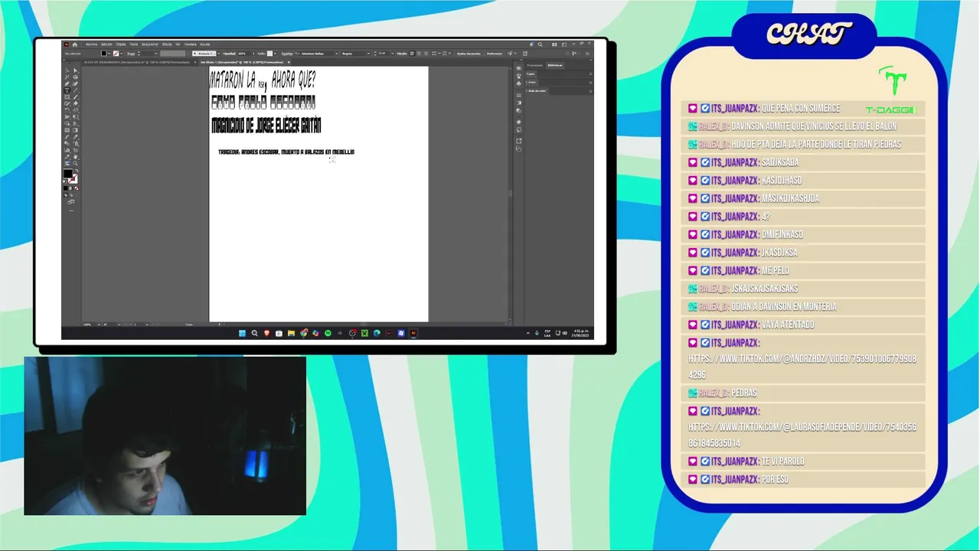
Task: Select the Zoom tool in the toolbar
Action: pyautogui.click(x=75, y=163)
